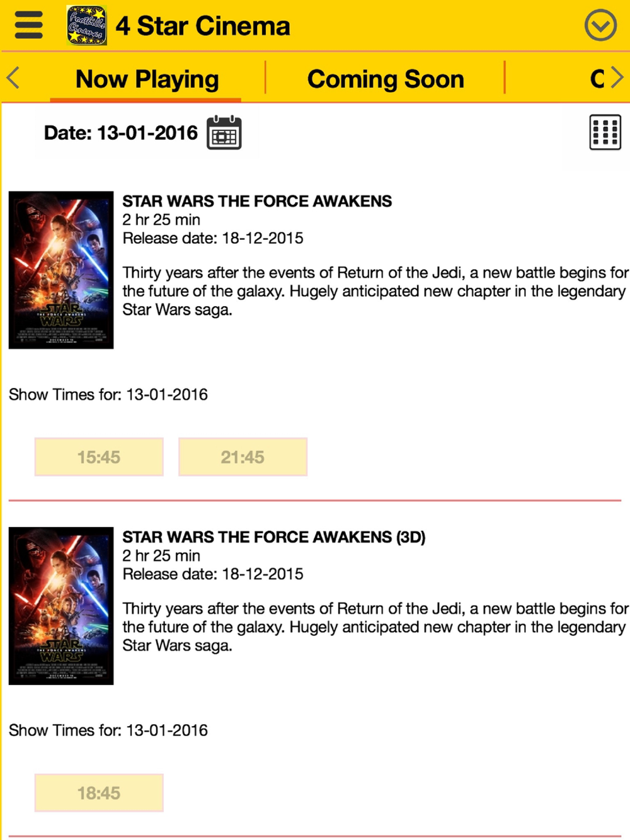
Task: Switch to grid view layout
Action: (605, 132)
